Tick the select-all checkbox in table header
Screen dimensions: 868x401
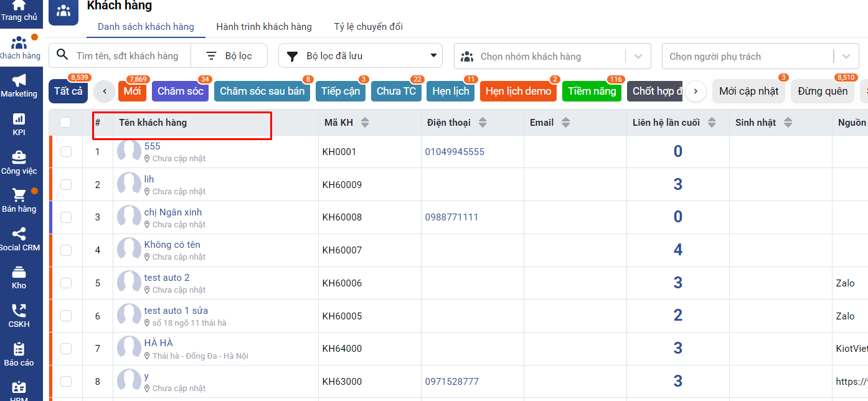click(65, 123)
